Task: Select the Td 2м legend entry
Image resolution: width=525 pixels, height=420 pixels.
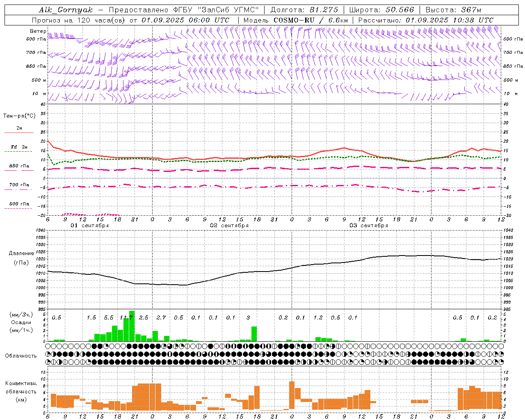Action: (x=19, y=147)
